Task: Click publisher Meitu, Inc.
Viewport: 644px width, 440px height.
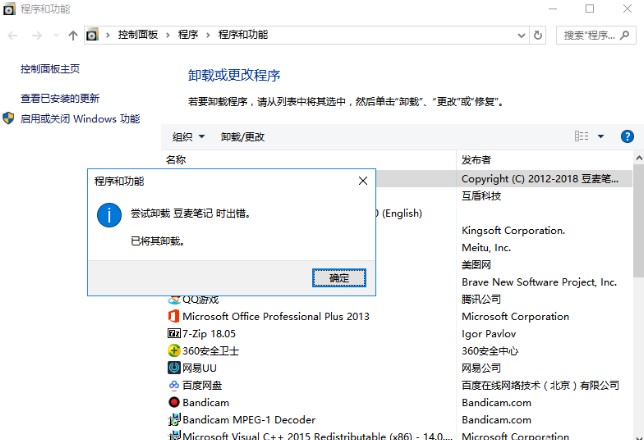Action: pos(486,248)
